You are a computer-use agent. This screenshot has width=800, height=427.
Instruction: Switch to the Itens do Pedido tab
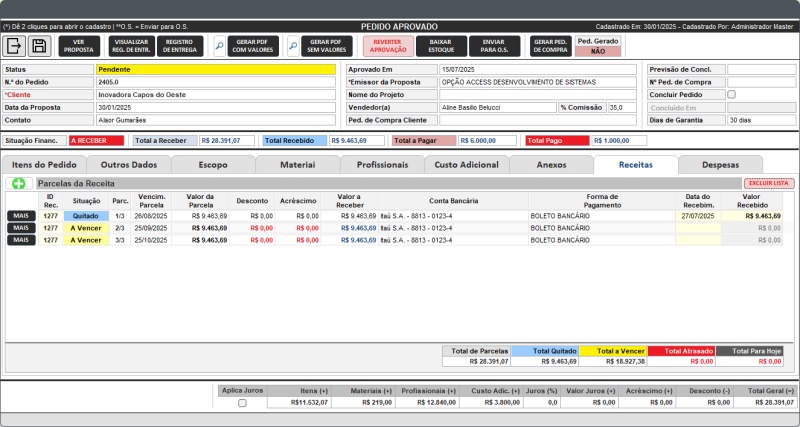[x=43, y=165]
